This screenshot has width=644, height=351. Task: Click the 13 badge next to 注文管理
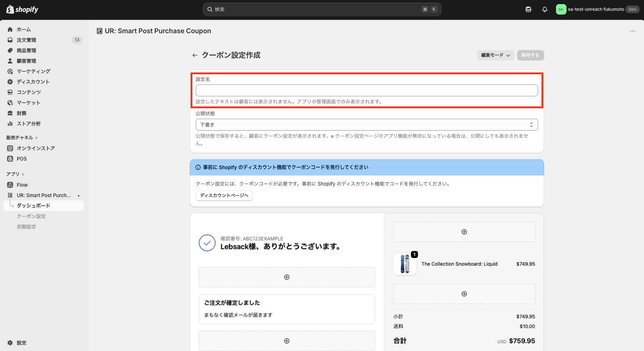(x=77, y=40)
